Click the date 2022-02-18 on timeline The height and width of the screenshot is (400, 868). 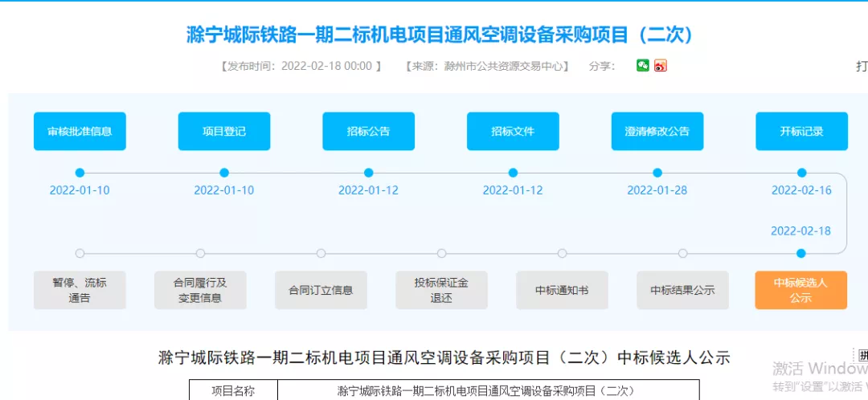(x=801, y=231)
